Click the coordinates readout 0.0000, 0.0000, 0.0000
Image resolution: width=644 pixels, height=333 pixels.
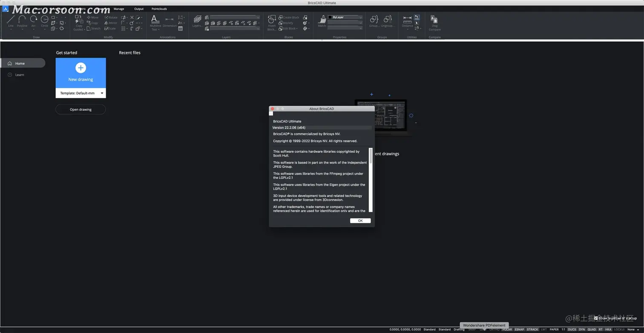click(x=405, y=330)
